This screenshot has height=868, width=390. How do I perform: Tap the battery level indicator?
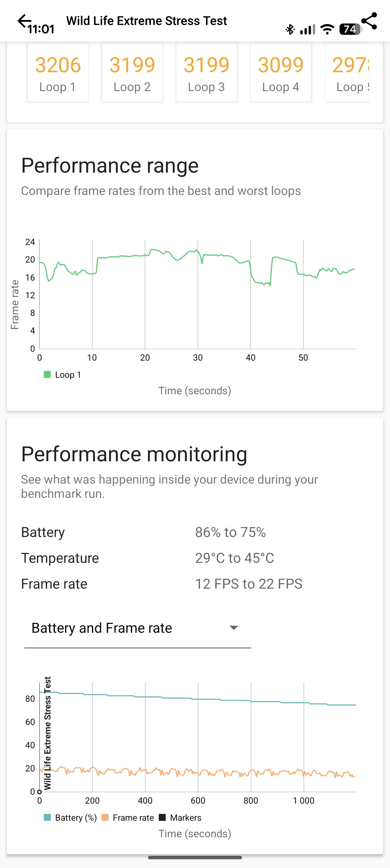350,29
